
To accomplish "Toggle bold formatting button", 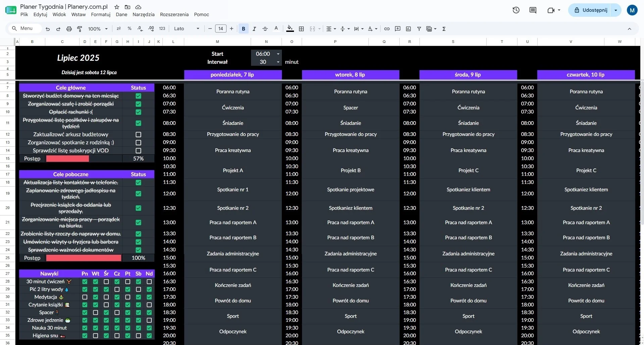I will coord(244,29).
